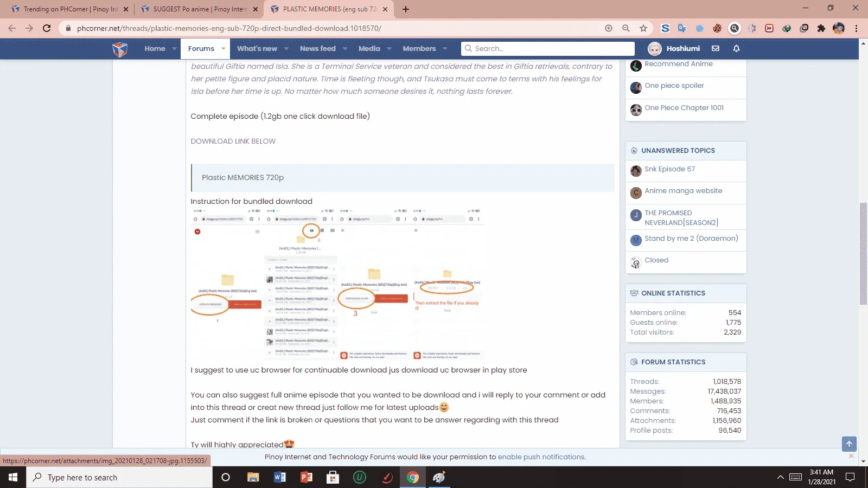The image size is (868, 488).
Task: Click the browser address bar URL
Action: click(229, 28)
